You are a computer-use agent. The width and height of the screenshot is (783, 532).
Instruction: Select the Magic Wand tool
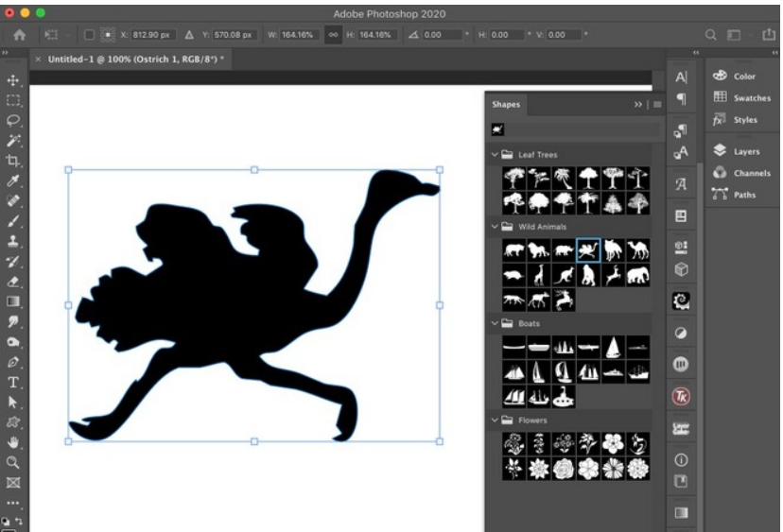pos(13,140)
